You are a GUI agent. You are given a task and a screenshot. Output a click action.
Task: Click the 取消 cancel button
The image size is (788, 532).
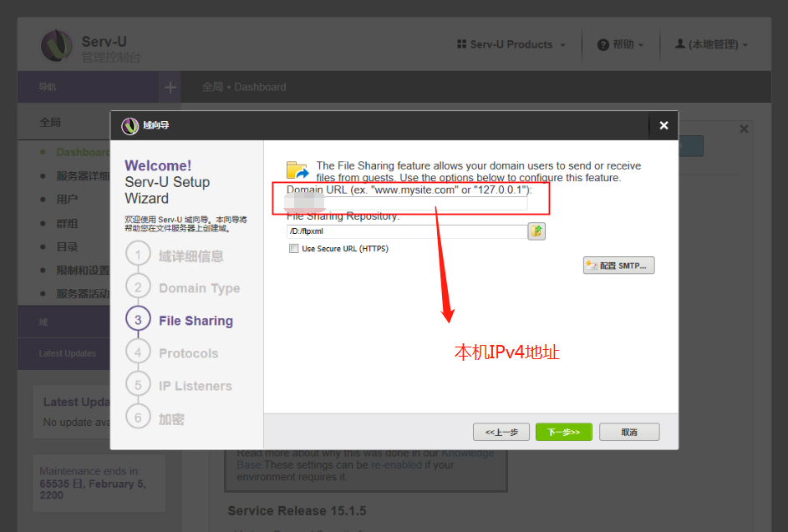(x=629, y=432)
